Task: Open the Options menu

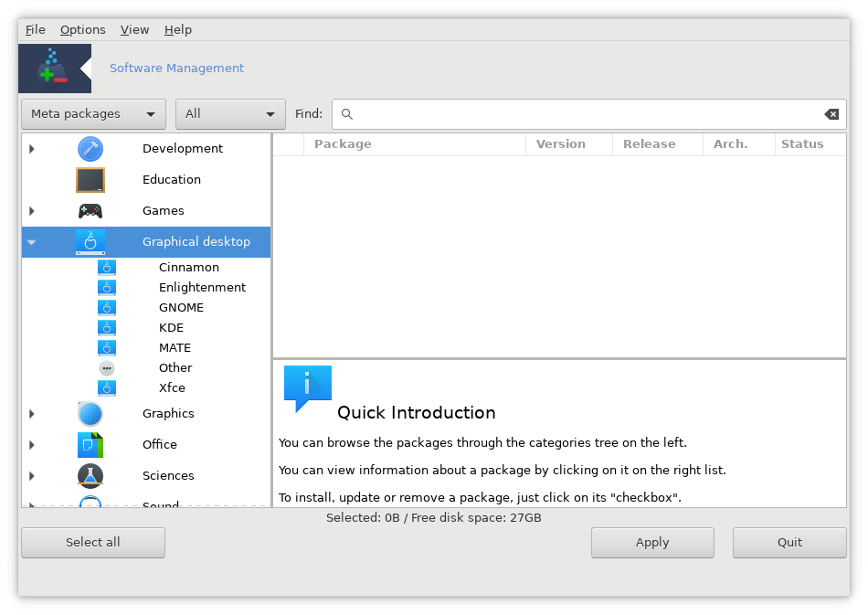Action: click(x=83, y=30)
